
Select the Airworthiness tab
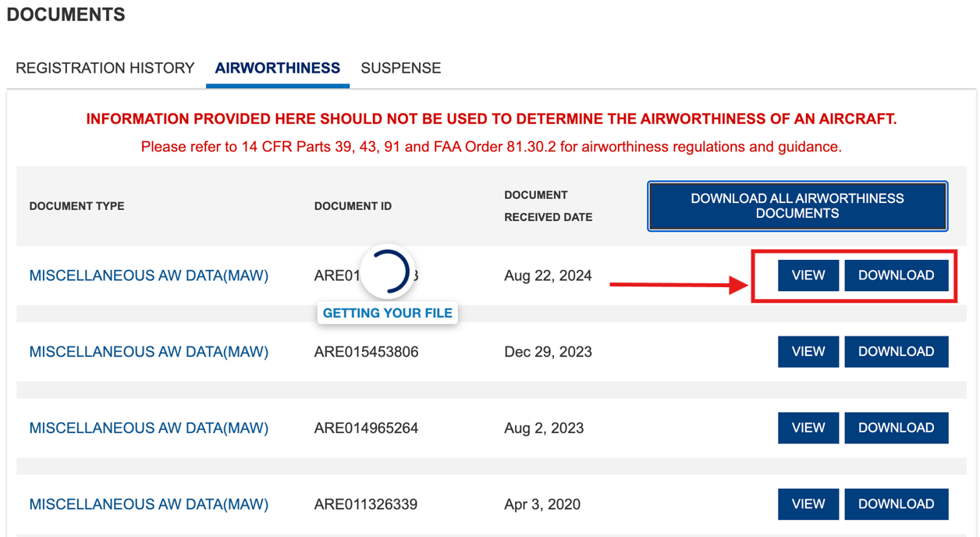click(x=277, y=69)
